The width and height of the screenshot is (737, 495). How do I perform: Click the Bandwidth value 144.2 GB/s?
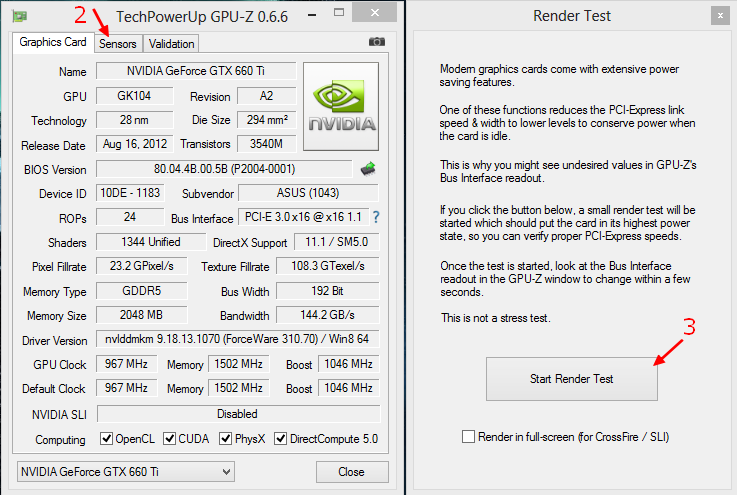click(x=328, y=315)
